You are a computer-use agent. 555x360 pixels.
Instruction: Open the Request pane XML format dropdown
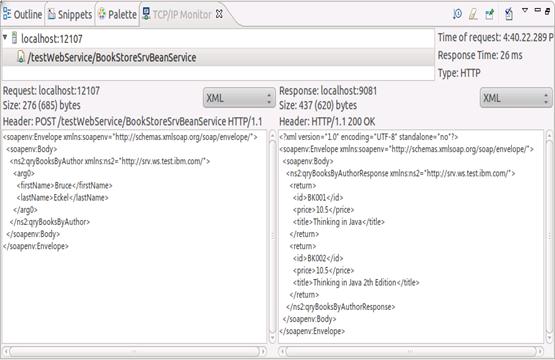click(x=239, y=98)
